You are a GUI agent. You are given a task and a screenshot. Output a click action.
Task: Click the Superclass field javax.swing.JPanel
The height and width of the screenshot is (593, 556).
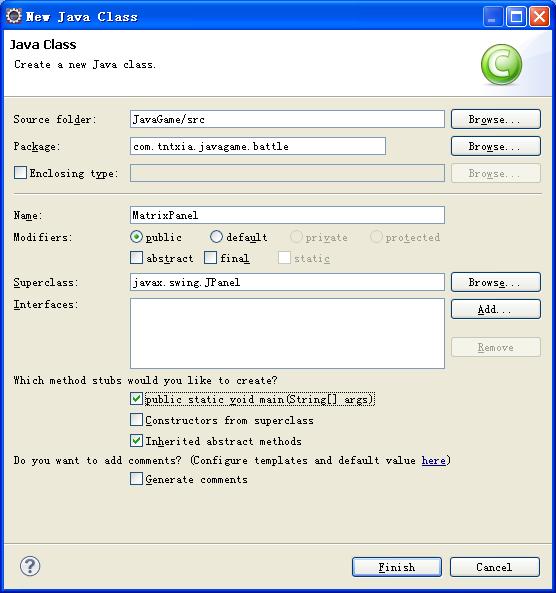pos(287,282)
